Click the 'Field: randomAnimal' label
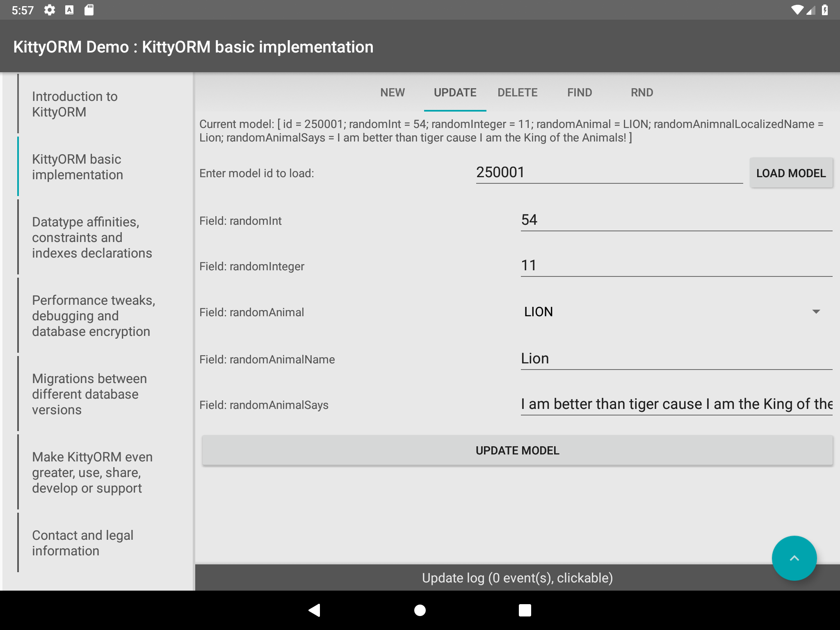Image resolution: width=840 pixels, height=630 pixels. [x=251, y=312]
